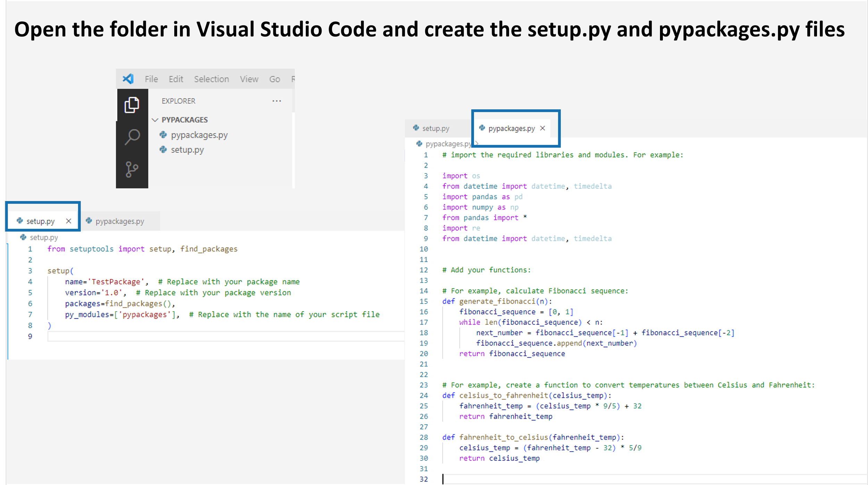Click the Python icon in the pypackages.py tab

tap(482, 128)
